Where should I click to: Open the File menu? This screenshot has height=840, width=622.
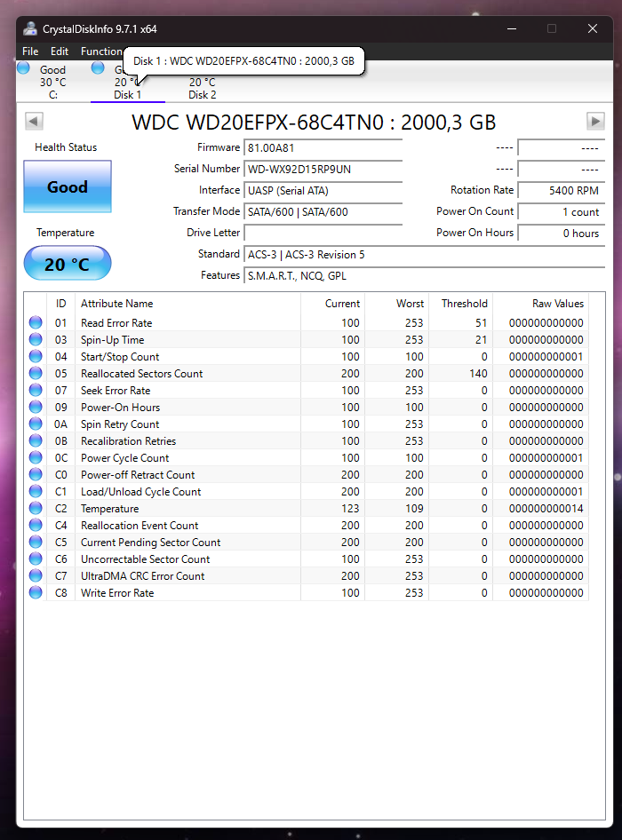[30, 52]
